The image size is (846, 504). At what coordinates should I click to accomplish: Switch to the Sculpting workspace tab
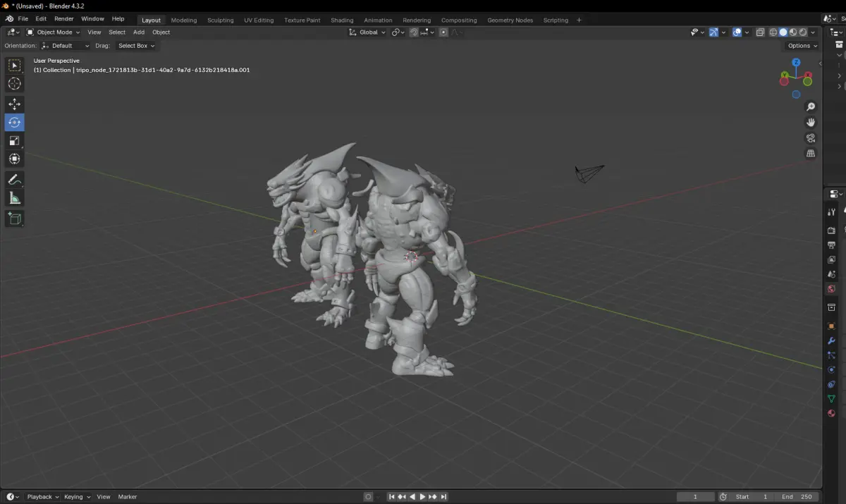pos(220,20)
